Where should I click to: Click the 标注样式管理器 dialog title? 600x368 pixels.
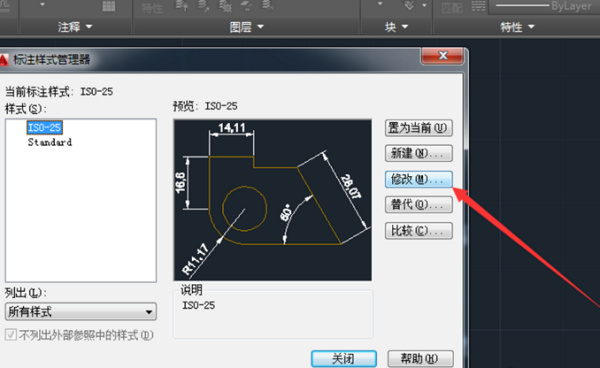coord(52,60)
